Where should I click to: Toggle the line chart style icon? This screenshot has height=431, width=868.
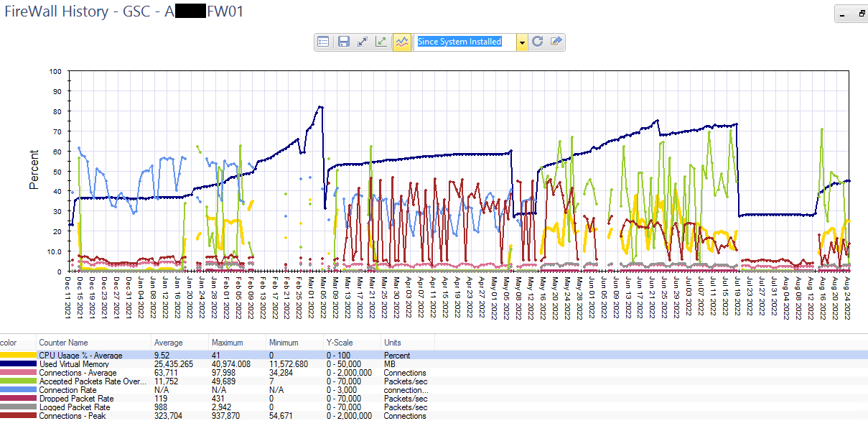(x=402, y=42)
